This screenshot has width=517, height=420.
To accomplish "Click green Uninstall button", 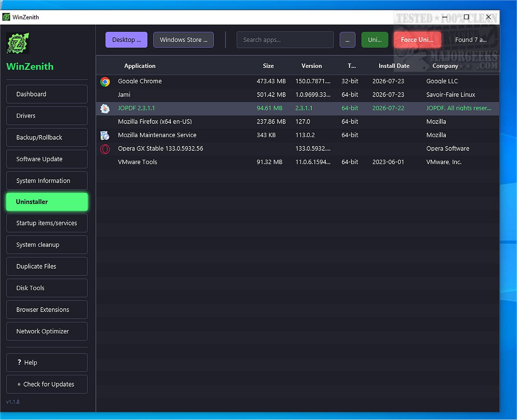I will pos(375,40).
